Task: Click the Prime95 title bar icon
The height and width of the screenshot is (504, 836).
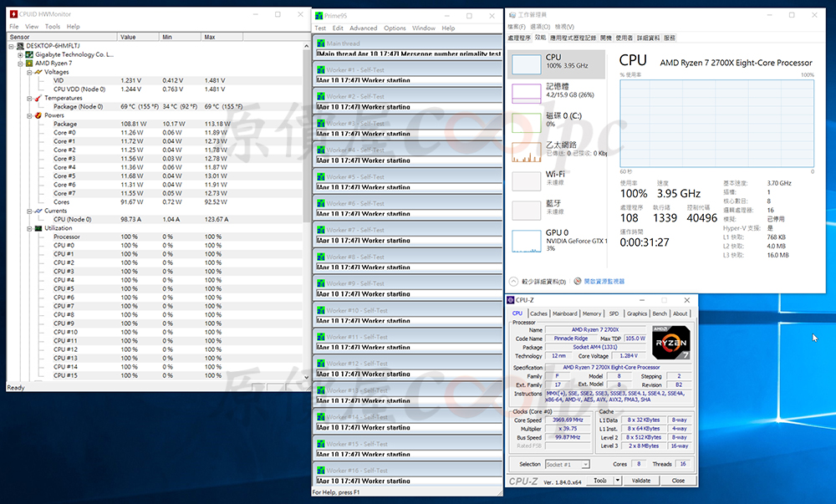Action: tap(319, 15)
